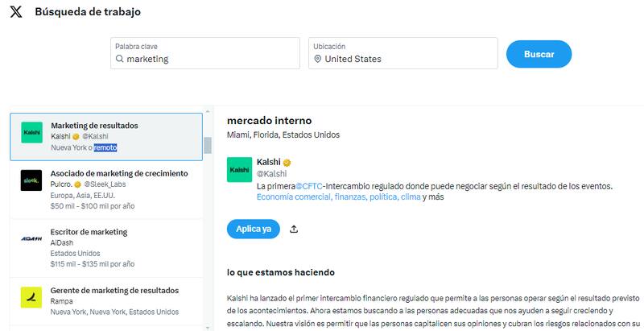Viewport: 644px width, 331px height.
Task: Open the @CFTC mention link
Action: pyautogui.click(x=310, y=185)
